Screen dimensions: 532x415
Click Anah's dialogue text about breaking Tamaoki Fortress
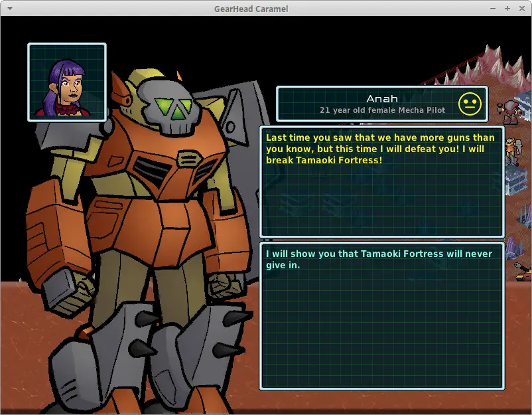click(x=380, y=149)
